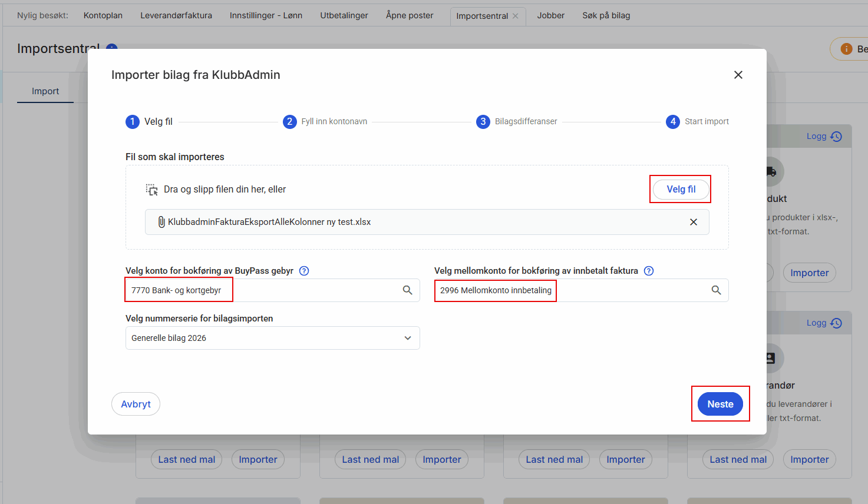Switch to the Kontoplan tab
Image resolution: width=868 pixels, height=504 pixels.
pyautogui.click(x=103, y=15)
